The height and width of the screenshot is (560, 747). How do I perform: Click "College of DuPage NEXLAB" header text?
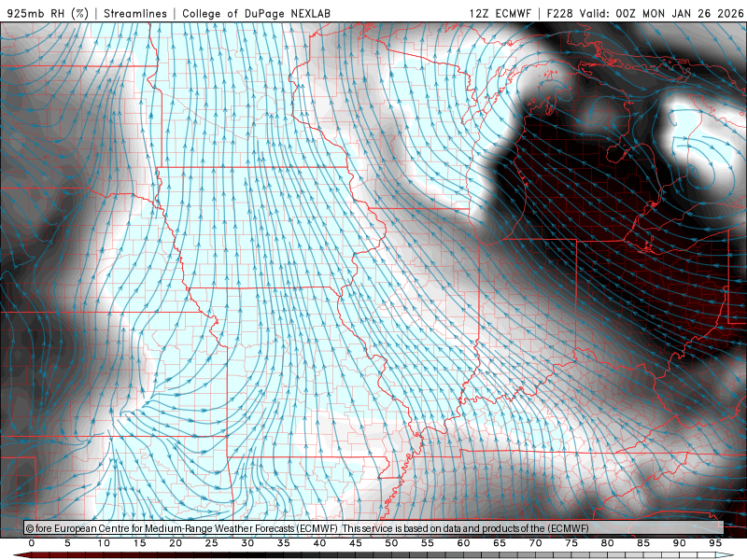256,13
